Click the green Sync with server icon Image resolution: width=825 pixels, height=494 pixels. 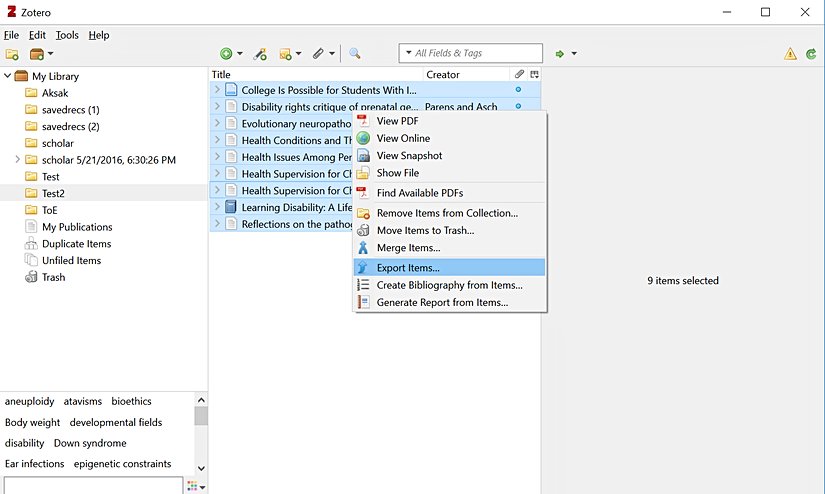811,54
